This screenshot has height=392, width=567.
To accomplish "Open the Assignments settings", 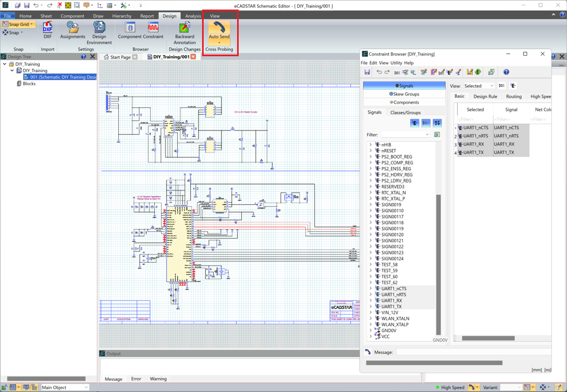I will [x=73, y=30].
